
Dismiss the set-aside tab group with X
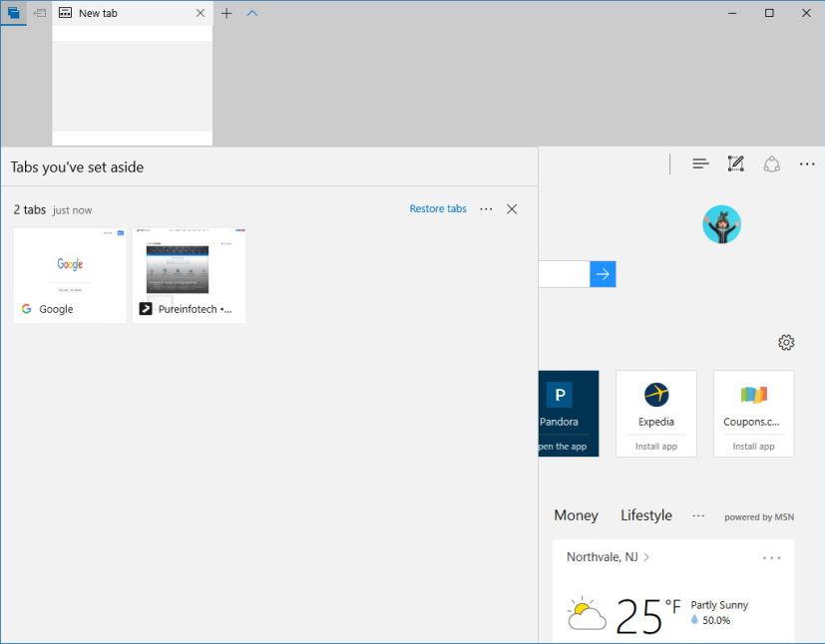(x=512, y=209)
